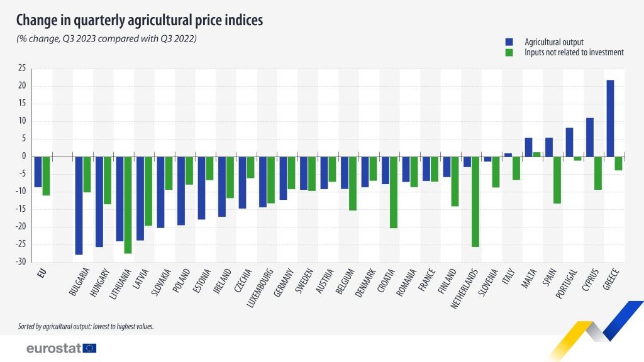Click the NETHERLANDS axis label
644x362 pixels.
tap(465, 288)
